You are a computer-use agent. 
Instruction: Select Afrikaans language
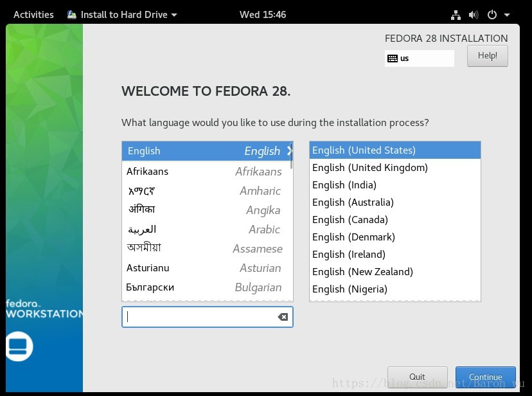(x=206, y=172)
